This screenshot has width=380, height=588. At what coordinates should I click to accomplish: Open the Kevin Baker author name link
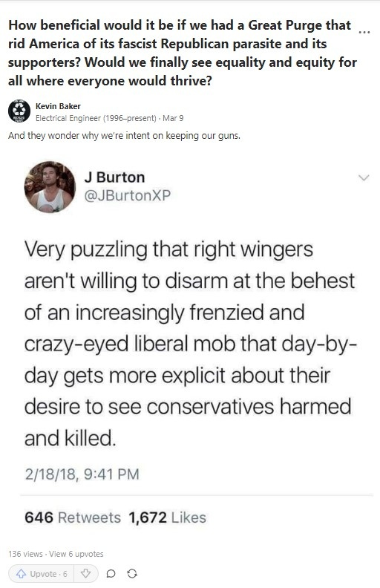[58, 106]
